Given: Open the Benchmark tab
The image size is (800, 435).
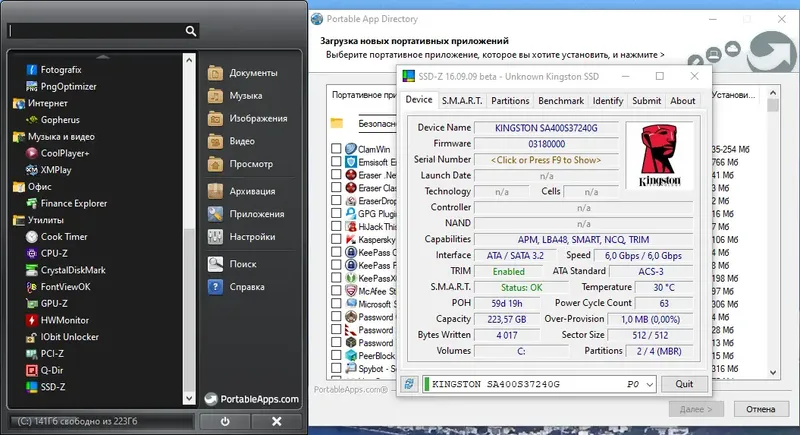Looking at the screenshot, I should point(561,101).
